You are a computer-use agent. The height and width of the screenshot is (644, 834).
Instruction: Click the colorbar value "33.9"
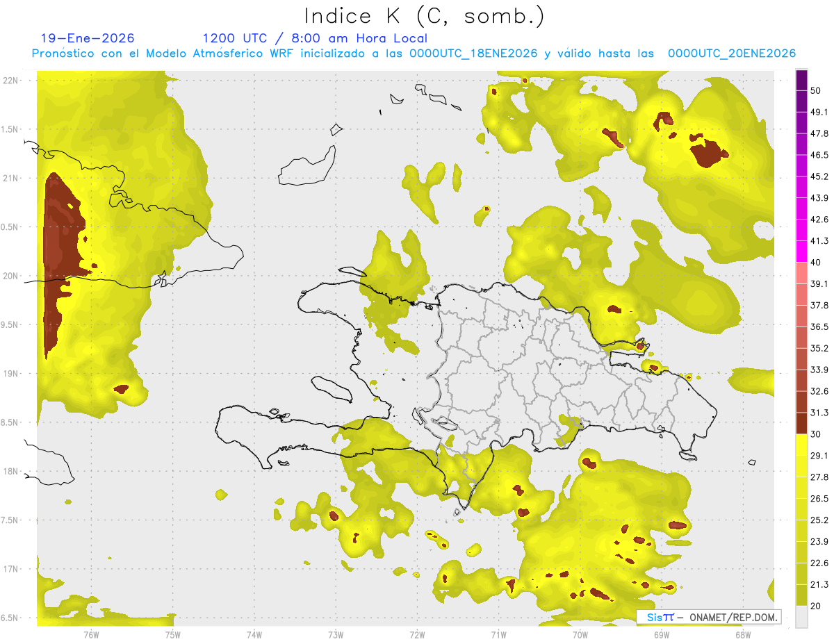point(819,370)
